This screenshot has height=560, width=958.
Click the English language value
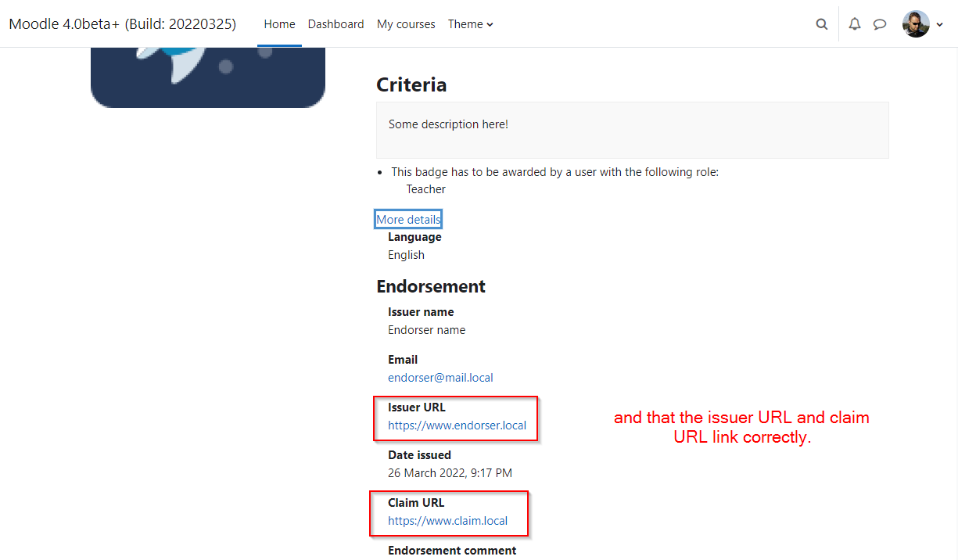click(x=406, y=255)
